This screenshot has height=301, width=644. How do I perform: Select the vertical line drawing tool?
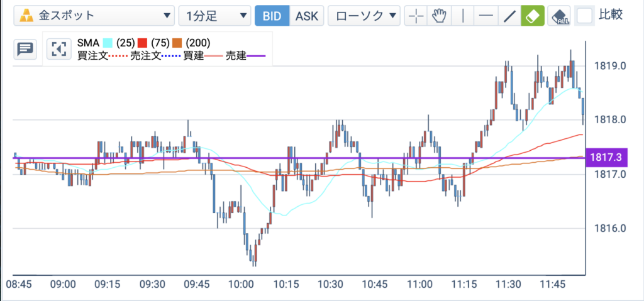463,16
